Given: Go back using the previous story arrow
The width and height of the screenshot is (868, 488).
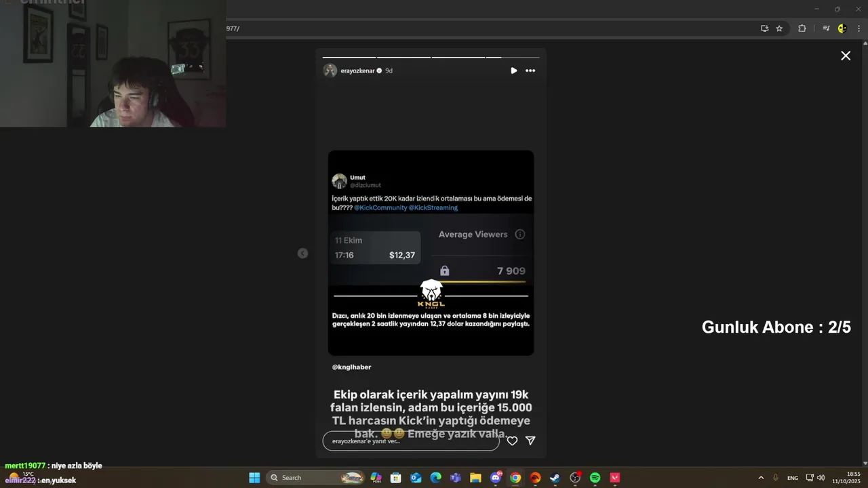Looking at the screenshot, I should pos(302,253).
